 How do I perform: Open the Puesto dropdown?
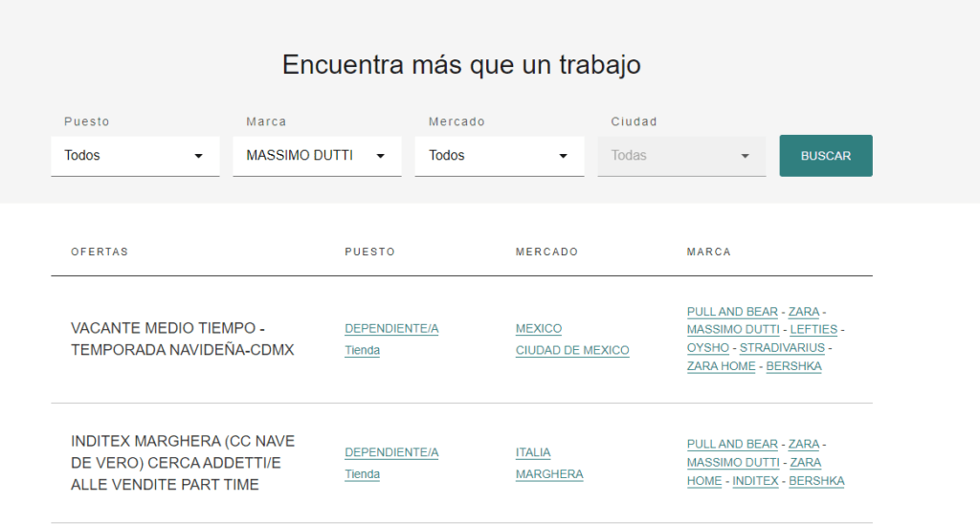point(134,156)
